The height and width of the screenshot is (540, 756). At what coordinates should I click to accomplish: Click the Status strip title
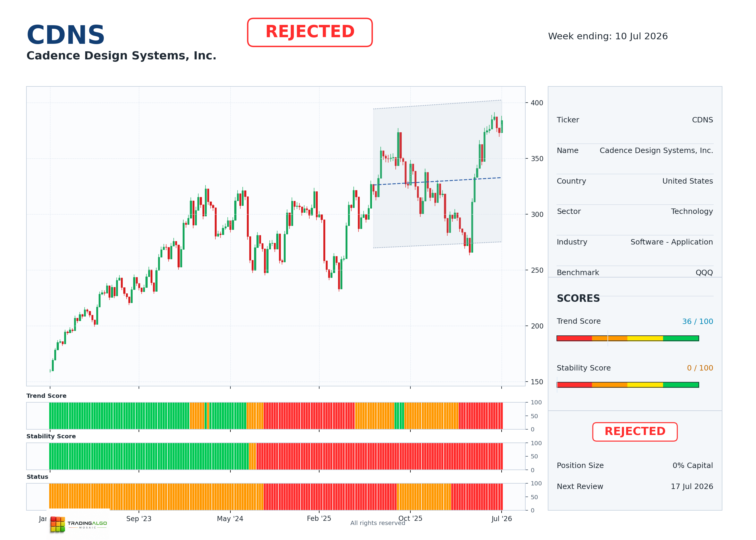[37, 477]
